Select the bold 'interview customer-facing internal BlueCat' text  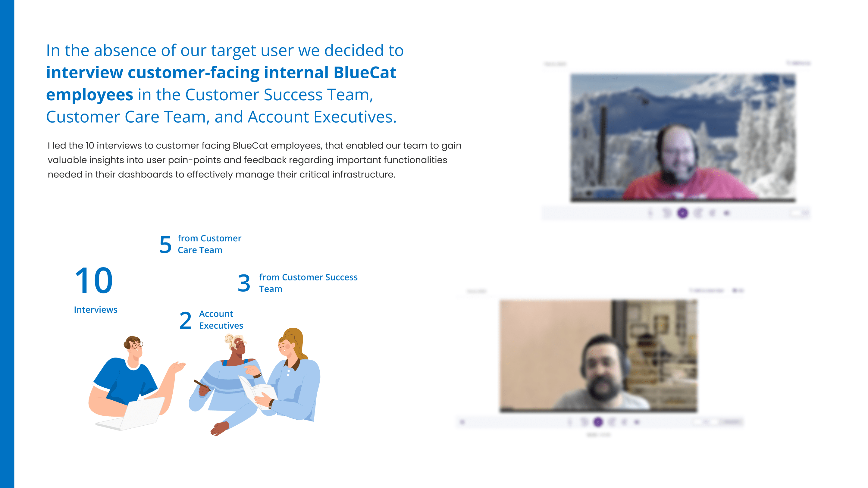pyautogui.click(x=221, y=73)
